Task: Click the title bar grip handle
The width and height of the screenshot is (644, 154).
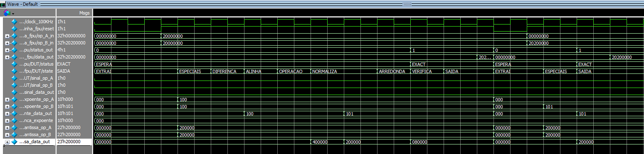Action: [x=407, y=4]
